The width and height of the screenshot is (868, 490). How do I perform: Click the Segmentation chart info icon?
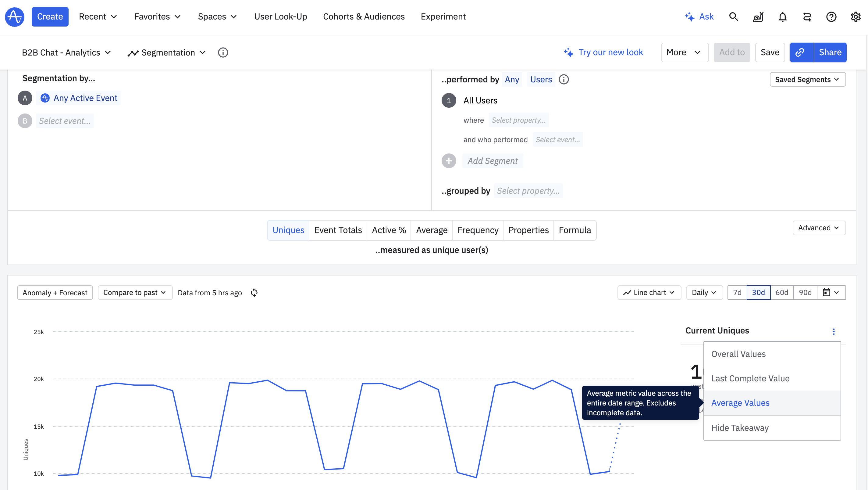[223, 52]
